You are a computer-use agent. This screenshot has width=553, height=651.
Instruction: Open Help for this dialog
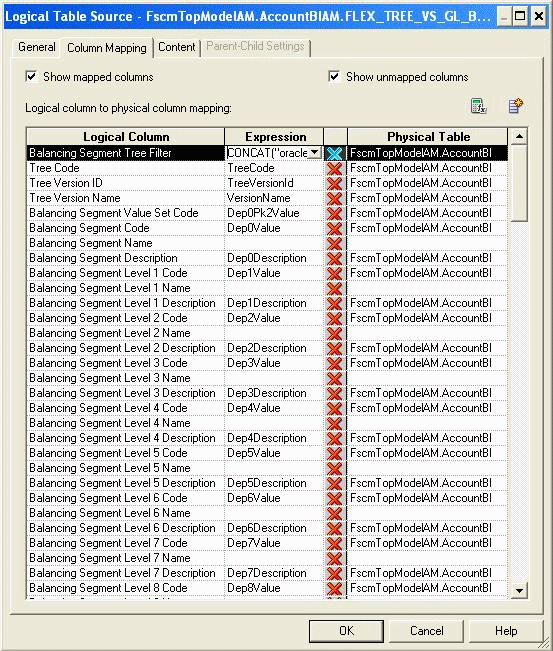[x=506, y=631]
